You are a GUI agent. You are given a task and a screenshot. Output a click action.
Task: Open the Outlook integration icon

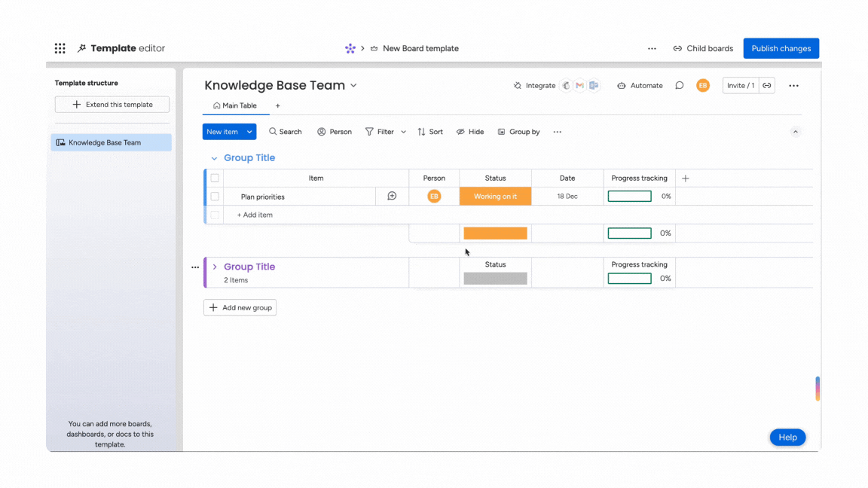tap(594, 86)
